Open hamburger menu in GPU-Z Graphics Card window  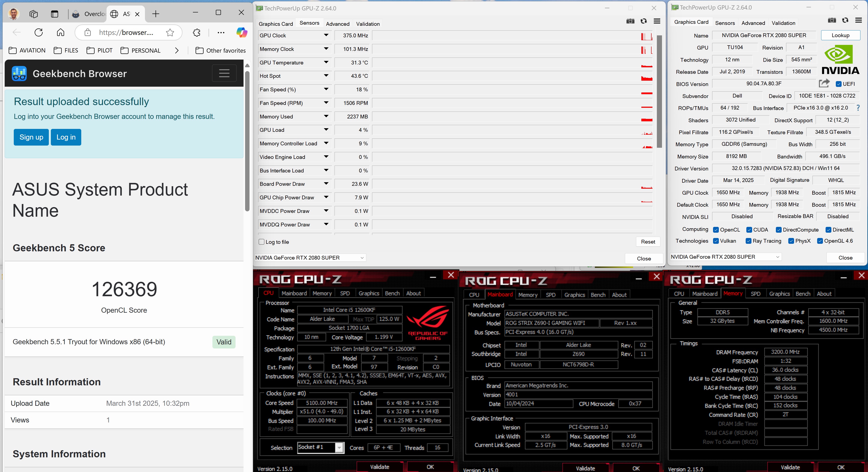tap(859, 20)
